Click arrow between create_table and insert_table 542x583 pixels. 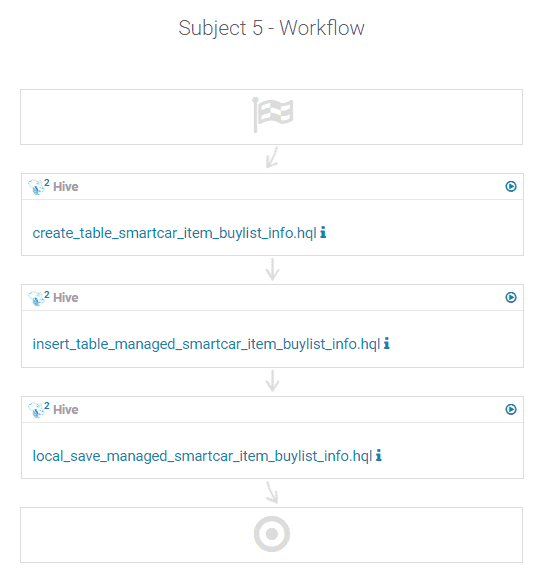click(x=272, y=270)
